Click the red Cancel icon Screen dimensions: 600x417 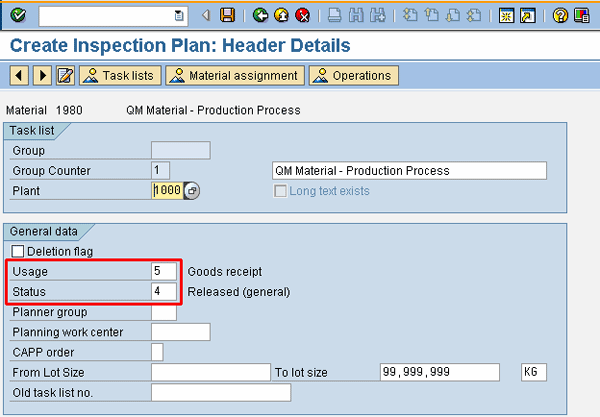point(302,15)
